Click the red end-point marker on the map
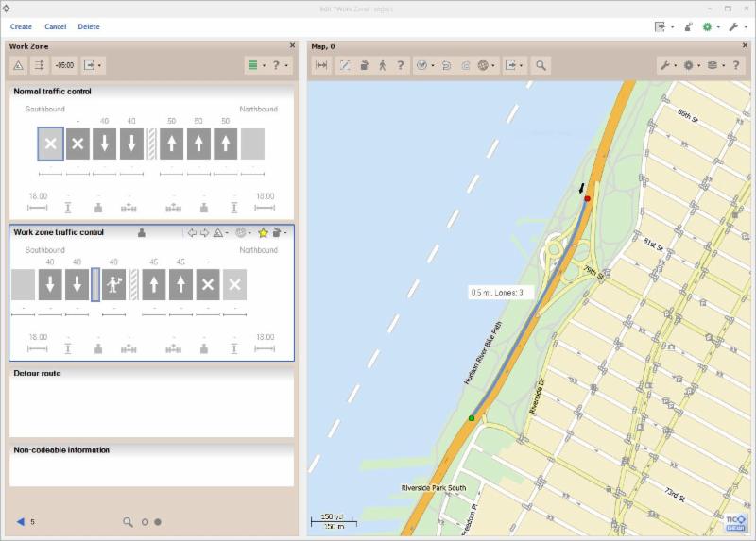This screenshot has width=756, height=541. coord(587,199)
